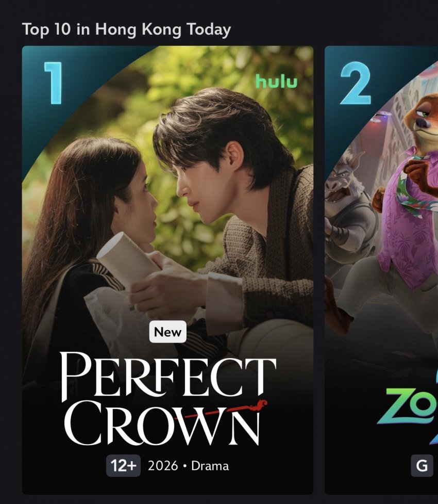Click the rank number 2 badge
Screen dimensions: 438x504
[x=356, y=83]
